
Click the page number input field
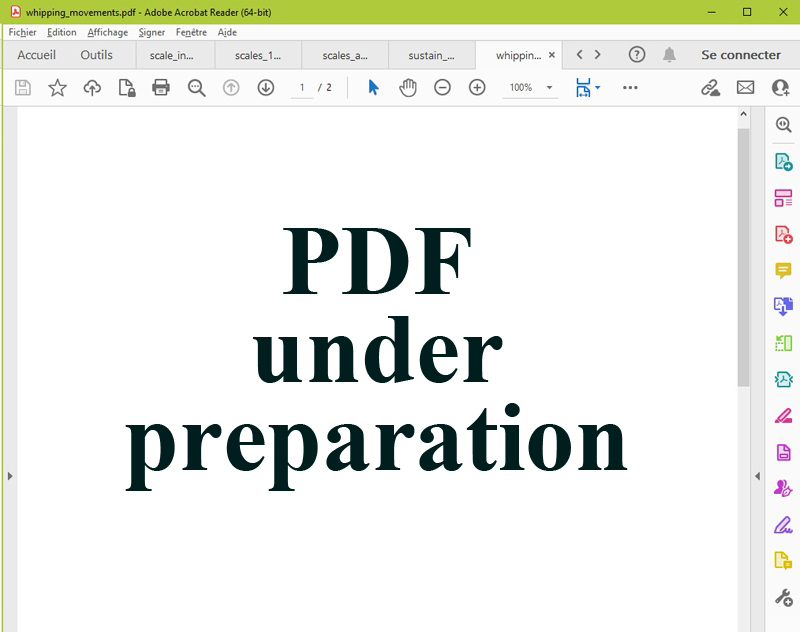point(301,88)
